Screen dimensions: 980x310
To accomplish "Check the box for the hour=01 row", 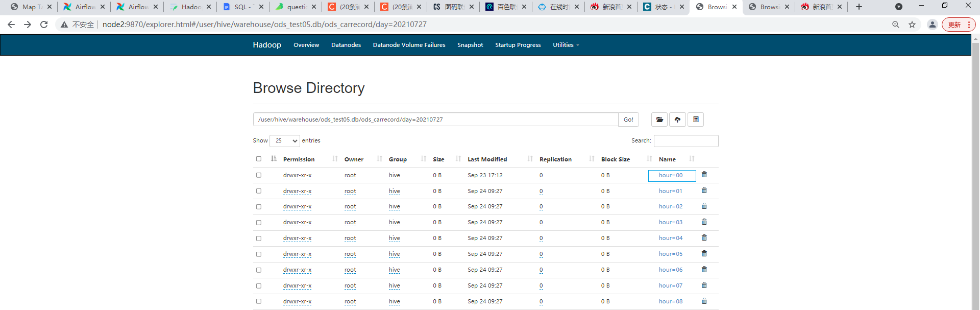I will (x=259, y=191).
